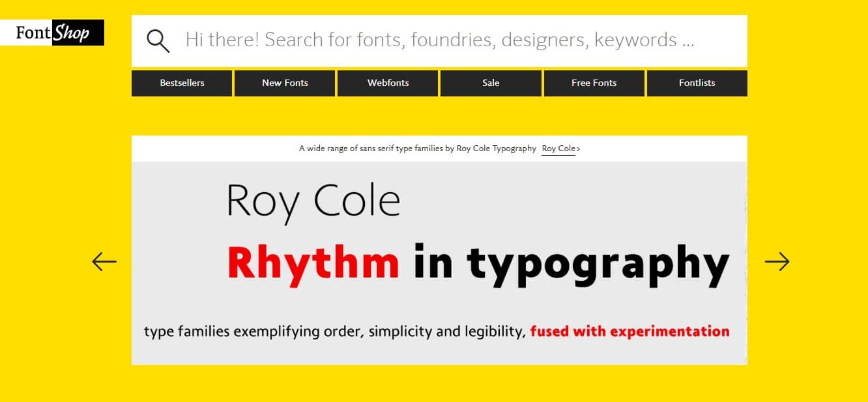The height and width of the screenshot is (402, 868).
Task: Advance carousel with right arrow
Action: tap(777, 261)
